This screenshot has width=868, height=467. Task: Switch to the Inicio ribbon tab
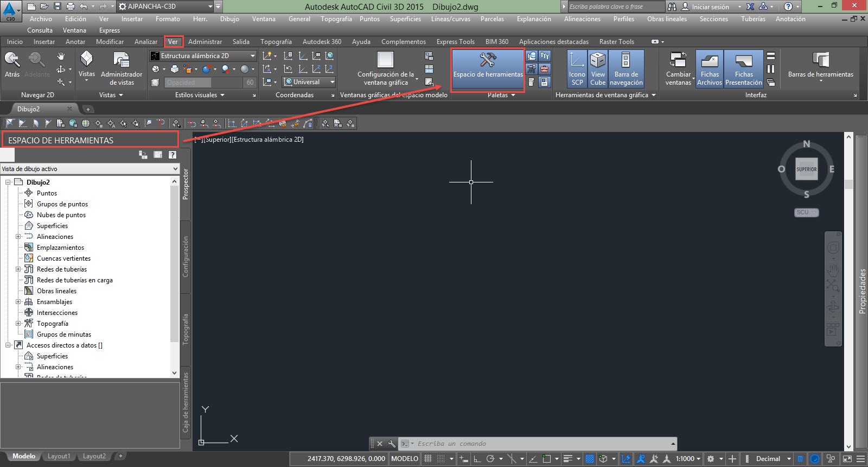(15, 42)
